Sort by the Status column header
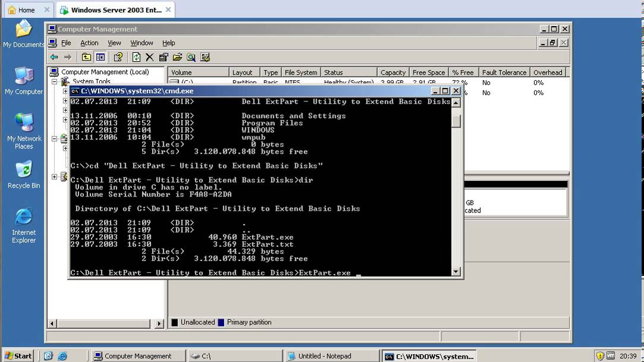 349,72
